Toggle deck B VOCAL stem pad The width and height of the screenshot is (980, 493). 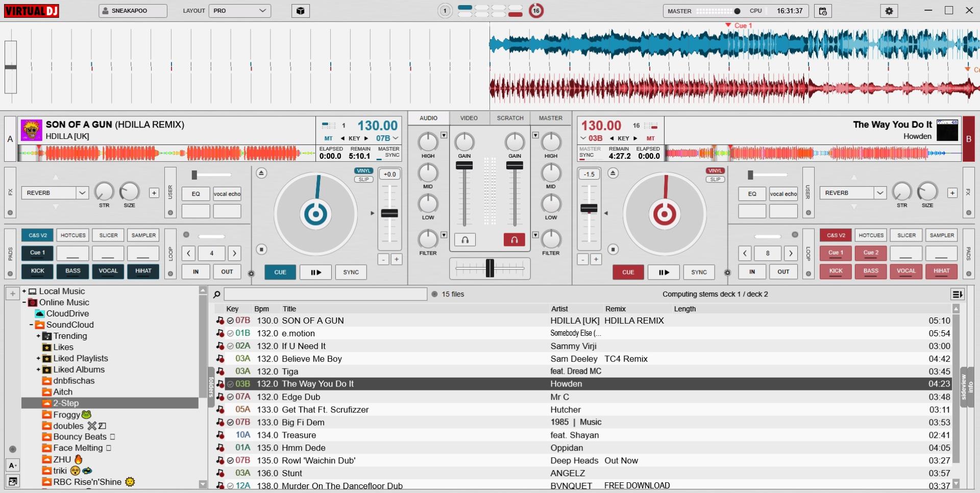coord(906,272)
